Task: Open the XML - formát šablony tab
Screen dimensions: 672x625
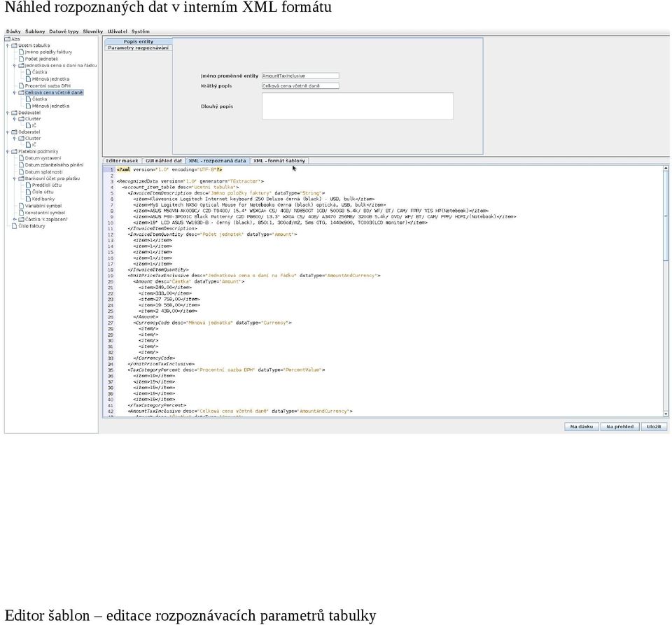Action: pos(279,161)
